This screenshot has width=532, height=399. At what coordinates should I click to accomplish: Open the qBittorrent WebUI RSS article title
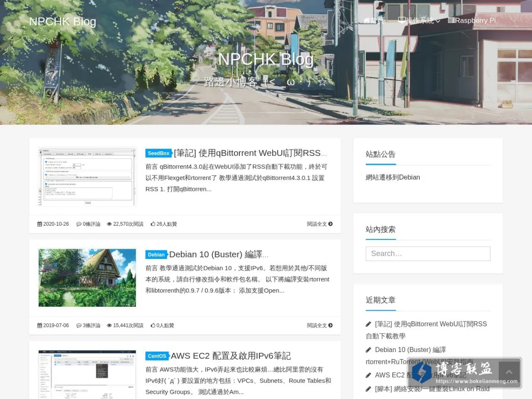tap(250, 153)
